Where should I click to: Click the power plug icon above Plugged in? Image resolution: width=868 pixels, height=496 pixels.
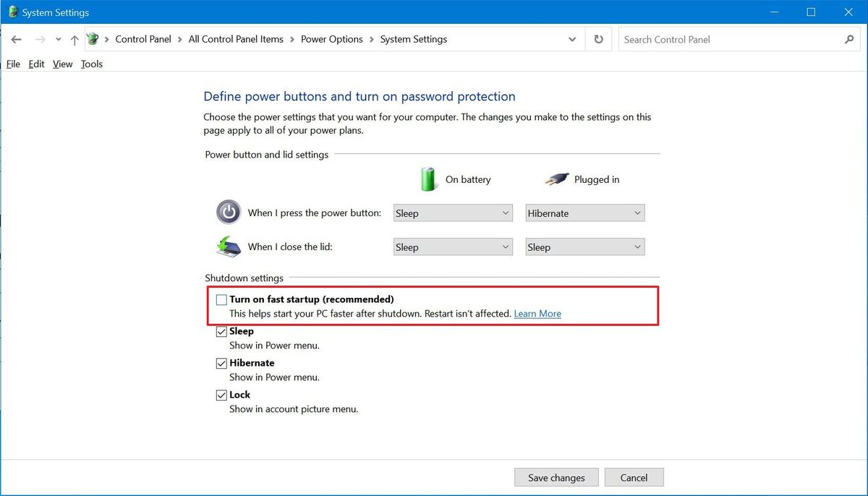556,179
